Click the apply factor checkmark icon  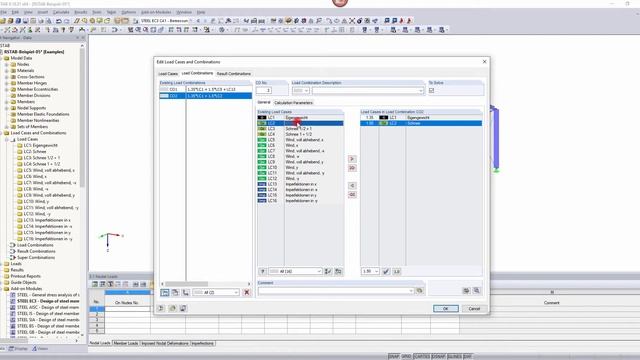pos(386,271)
